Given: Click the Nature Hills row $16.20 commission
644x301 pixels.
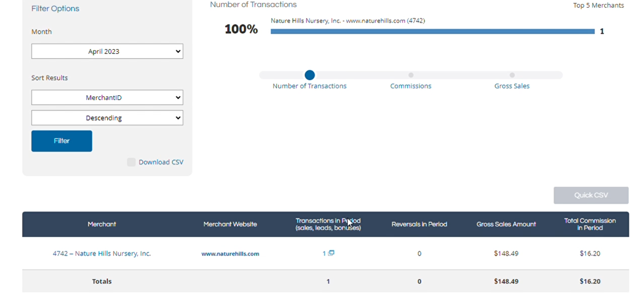Looking at the screenshot, I should click(590, 254).
